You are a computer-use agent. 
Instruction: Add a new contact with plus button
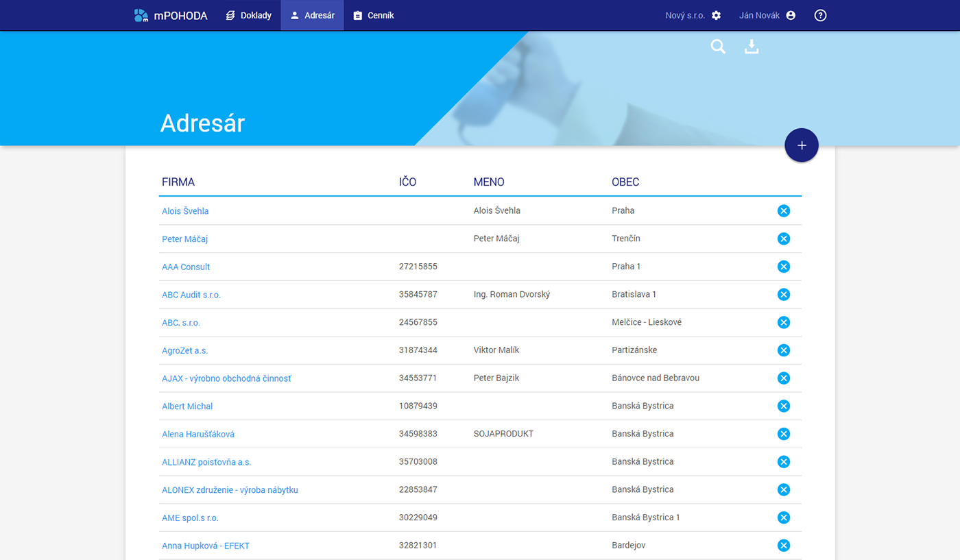[801, 145]
